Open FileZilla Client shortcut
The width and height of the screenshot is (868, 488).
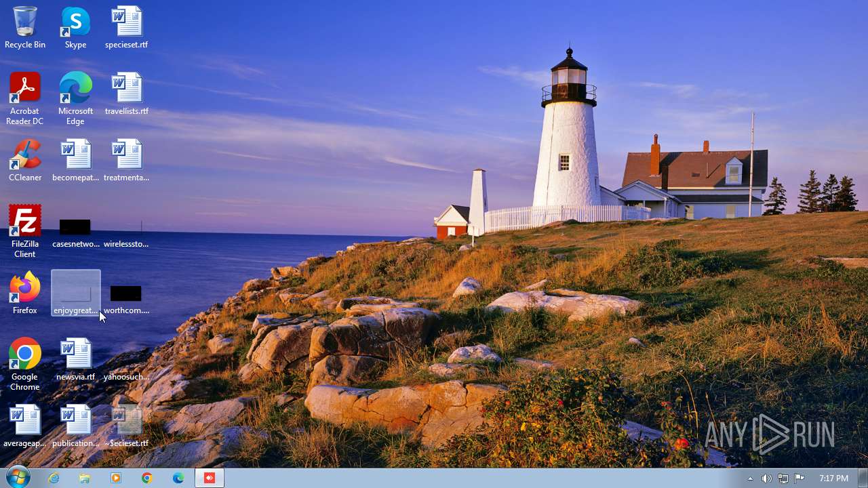tap(25, 232)
